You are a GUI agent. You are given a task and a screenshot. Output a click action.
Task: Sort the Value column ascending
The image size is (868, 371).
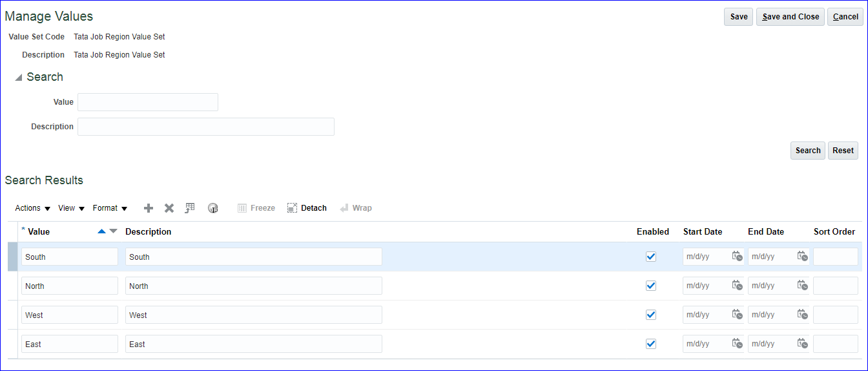pyautogui.click(x=101, y=231)
